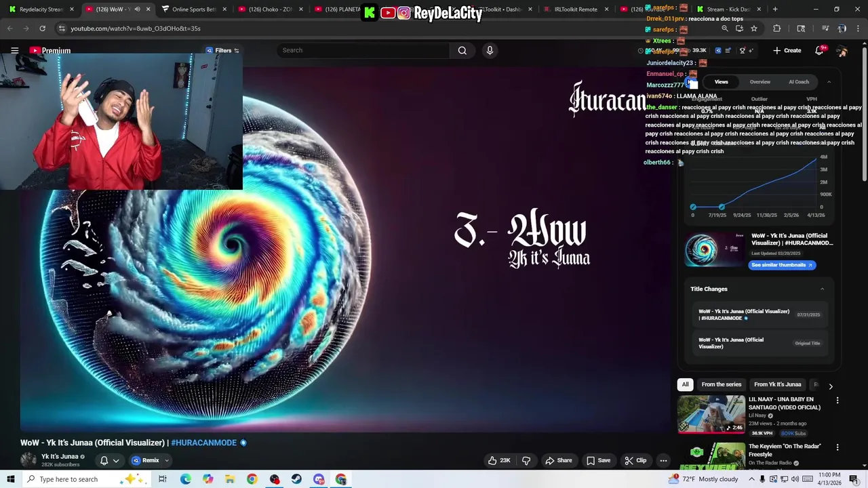The width and height of the screenshot is (868, 488).
Task: Click See similar thumbnails
Action: tap(782, 265)
